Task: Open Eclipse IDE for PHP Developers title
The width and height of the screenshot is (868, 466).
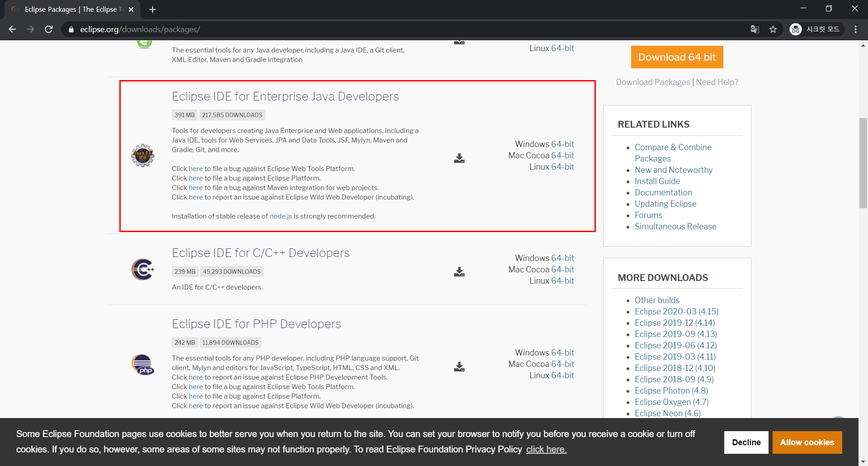Action: pyautogui.click(x=256, y=324)
